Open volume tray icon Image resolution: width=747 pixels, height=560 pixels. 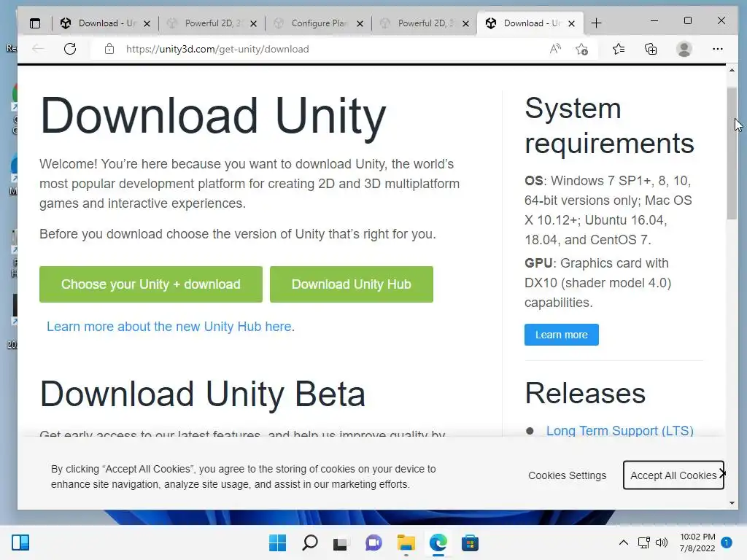[x=662, y=542]
